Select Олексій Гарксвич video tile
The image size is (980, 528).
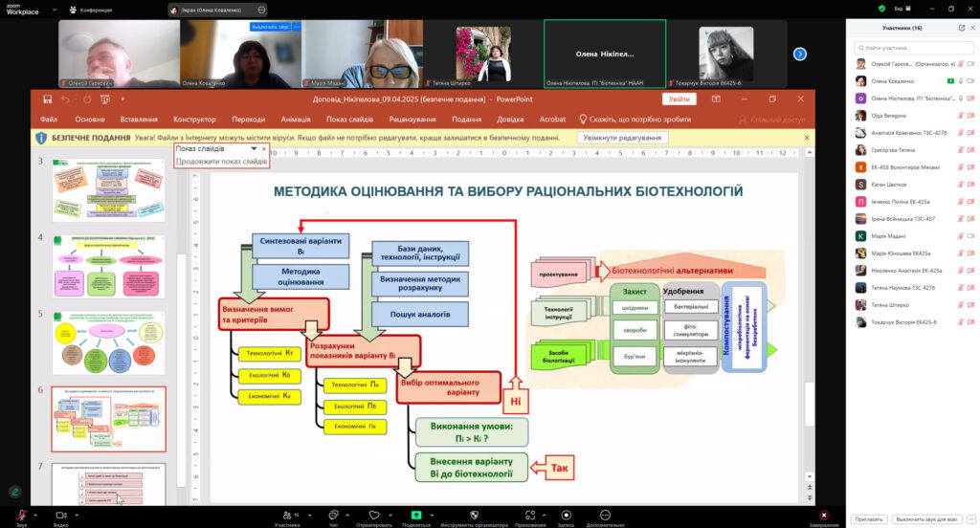point(119,54)
